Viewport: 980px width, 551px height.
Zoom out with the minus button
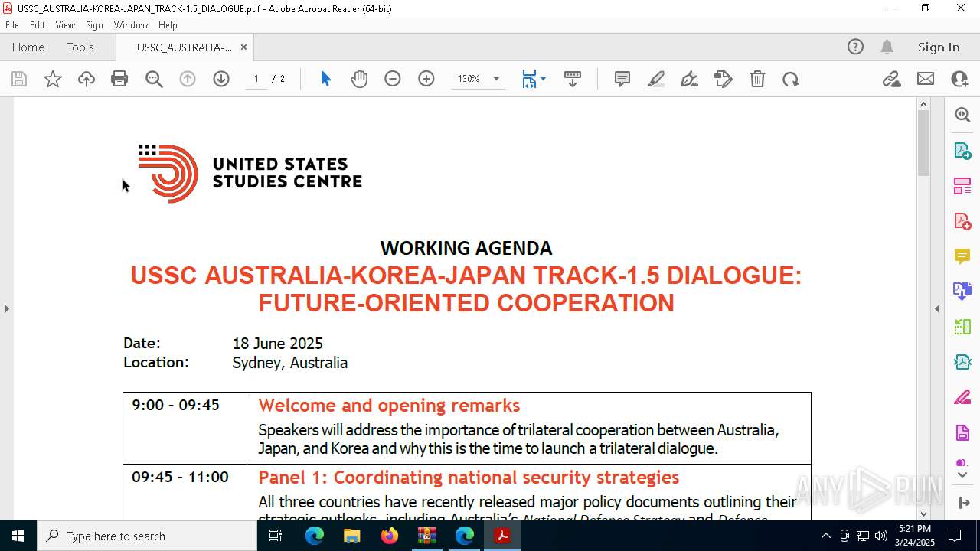tap(393, 79)
